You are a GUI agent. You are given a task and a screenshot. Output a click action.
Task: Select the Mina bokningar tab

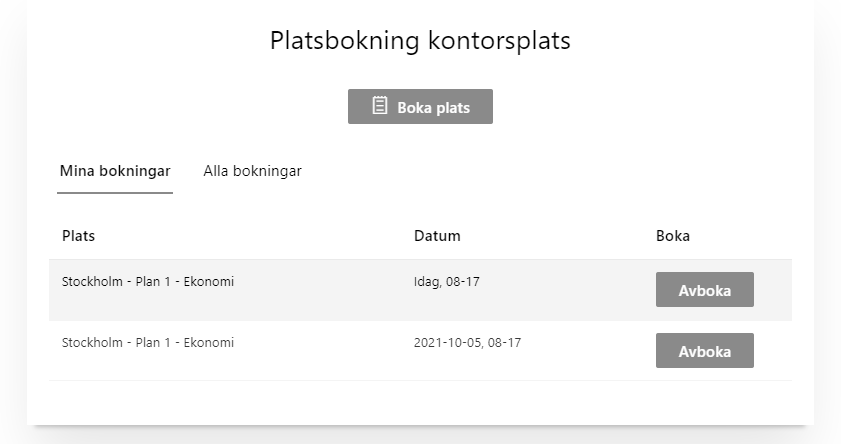point(115,171)
